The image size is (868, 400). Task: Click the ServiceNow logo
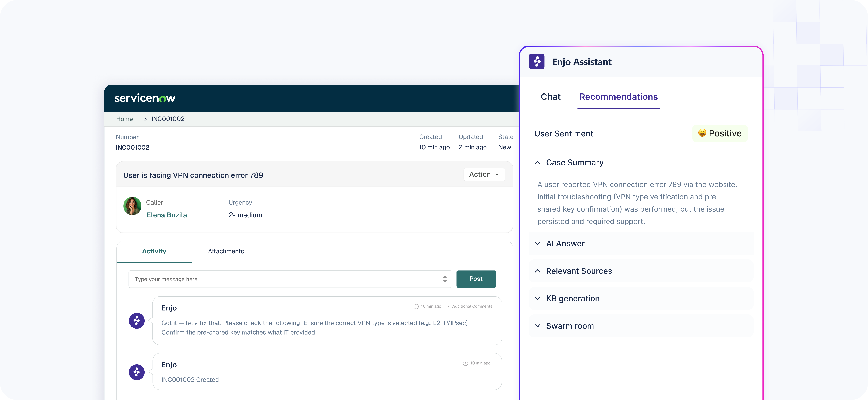point(145,98)
